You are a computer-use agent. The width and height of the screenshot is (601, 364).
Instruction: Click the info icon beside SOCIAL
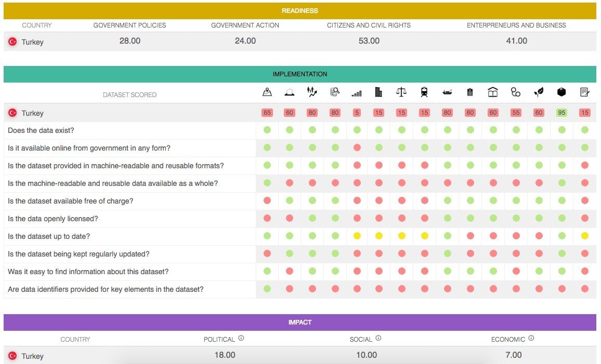(378, 338)
